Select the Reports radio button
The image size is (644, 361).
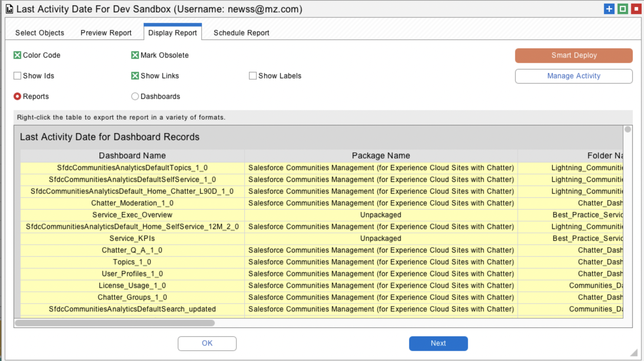coord(17,96)
